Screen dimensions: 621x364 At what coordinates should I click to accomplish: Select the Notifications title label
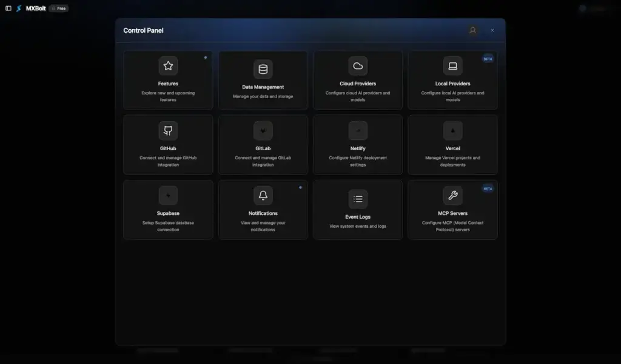pyautogui.click(x=263, y=213)
